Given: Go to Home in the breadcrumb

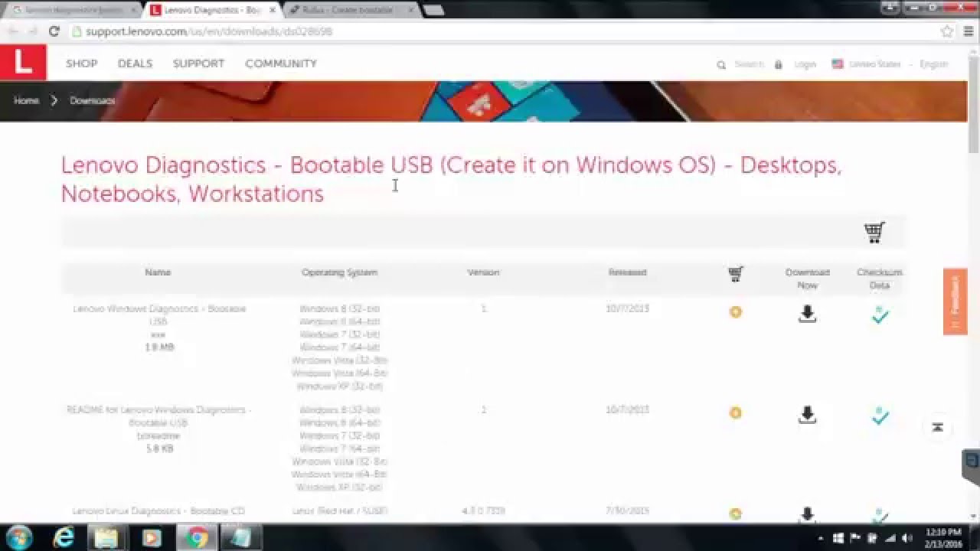Looking at the screenshot, I should (x=26, y=100).
